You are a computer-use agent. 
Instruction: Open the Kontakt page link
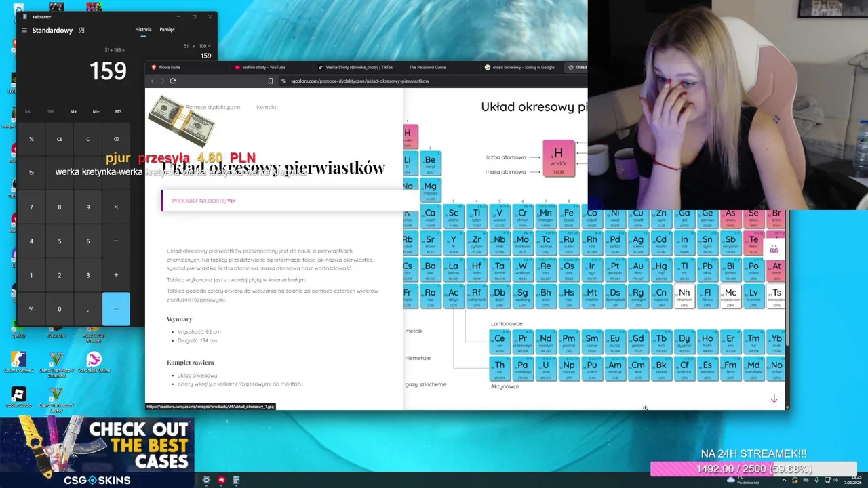tap(267, 107)
